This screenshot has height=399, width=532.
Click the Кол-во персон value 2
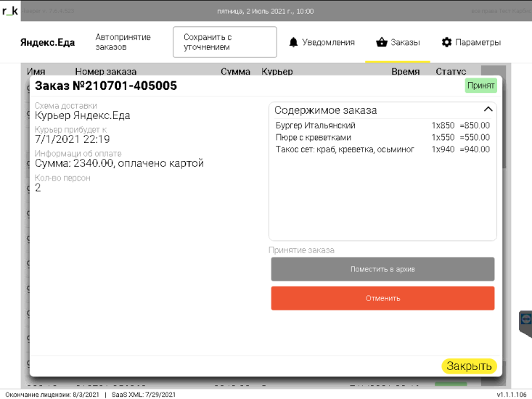click(38, 188)
